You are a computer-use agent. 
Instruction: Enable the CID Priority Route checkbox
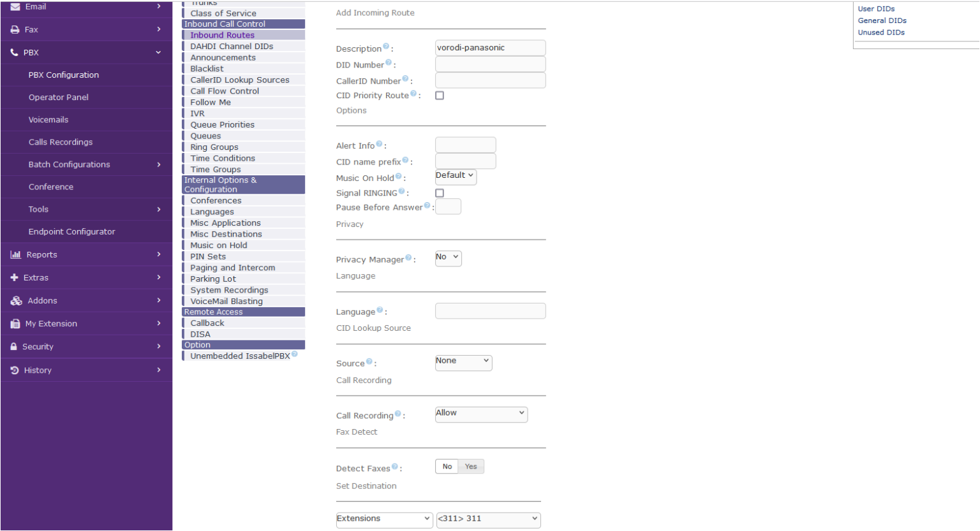tap(440, 96)
